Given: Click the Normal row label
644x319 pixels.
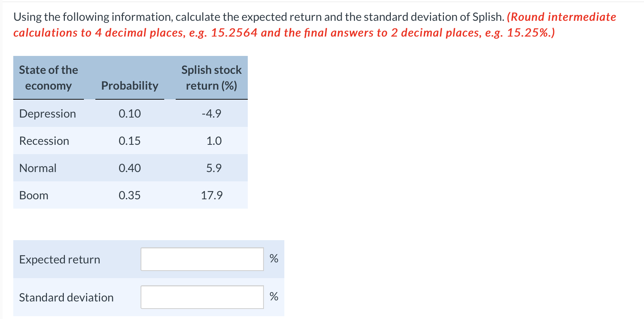Looking at the screenshot, I should click(x=38, y=168).
